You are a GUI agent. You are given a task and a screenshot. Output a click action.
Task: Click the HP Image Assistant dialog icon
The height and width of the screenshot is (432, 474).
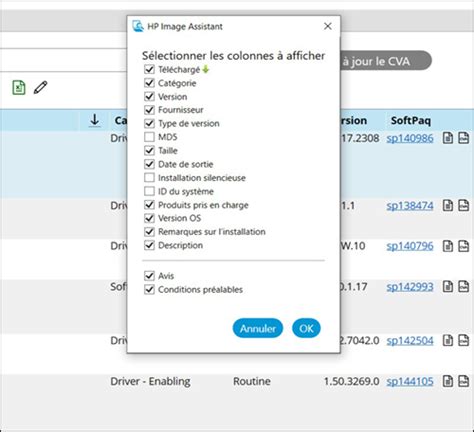(138, 26)
